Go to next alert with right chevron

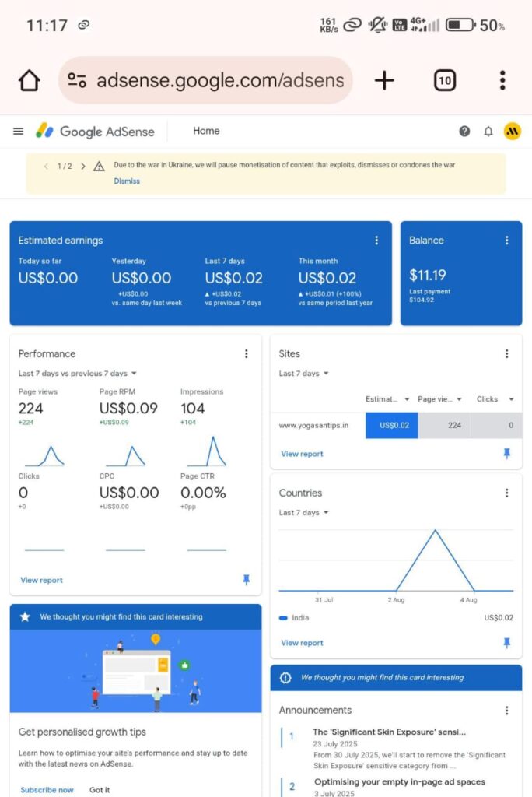tap(82, 167)
